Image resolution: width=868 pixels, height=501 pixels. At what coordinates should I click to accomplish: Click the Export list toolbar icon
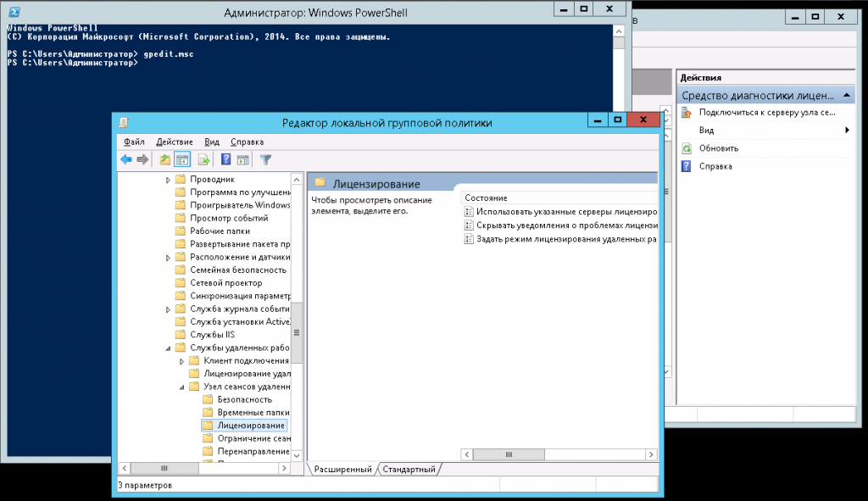click(x=203, y=159)
